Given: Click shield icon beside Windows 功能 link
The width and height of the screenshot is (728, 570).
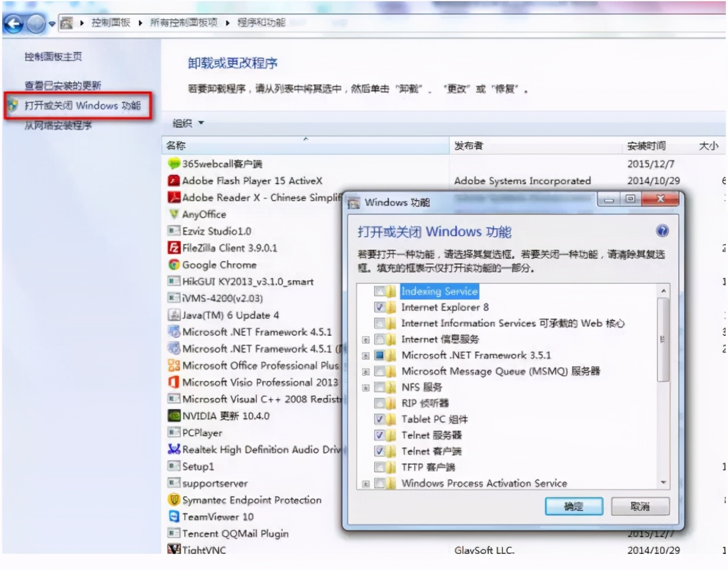Looking at the screenshot, I should 12,105.
